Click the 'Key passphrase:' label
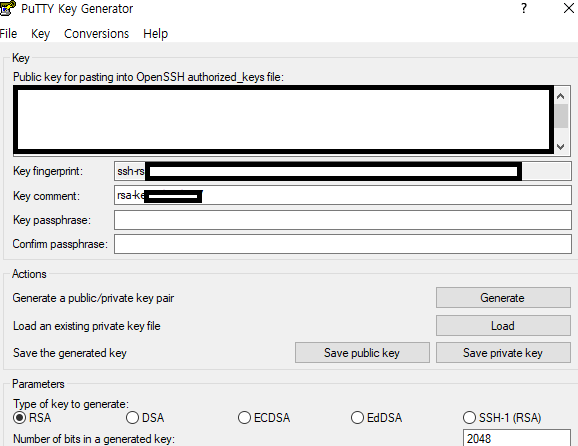Viewport: 578px width, 446px height. (x=52, y=220)
